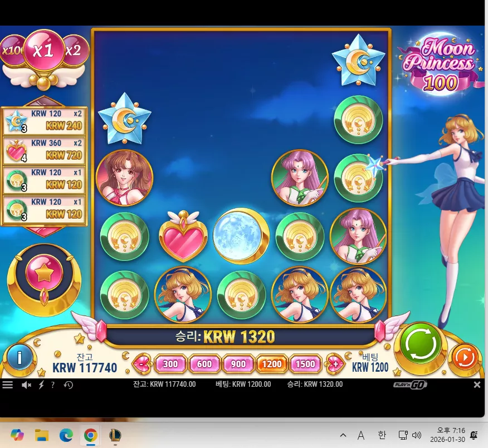Select the 900 bet amount

(x=238, y=364)
